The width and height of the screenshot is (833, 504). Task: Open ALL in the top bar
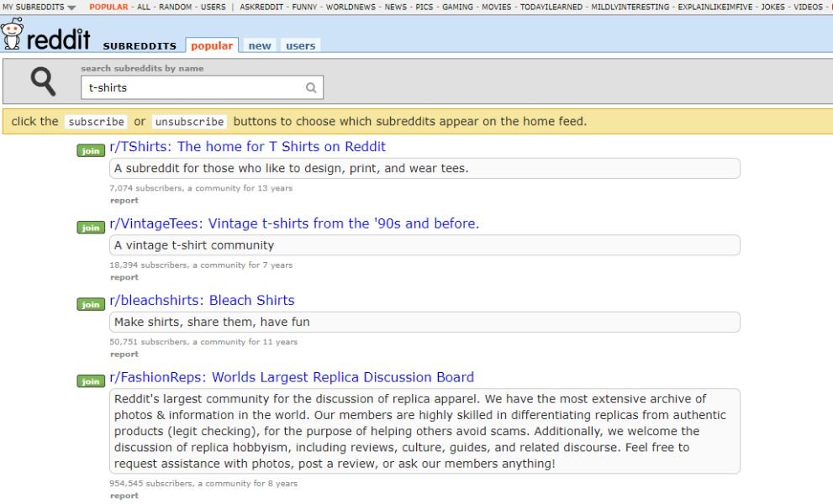tap(144, 7)
